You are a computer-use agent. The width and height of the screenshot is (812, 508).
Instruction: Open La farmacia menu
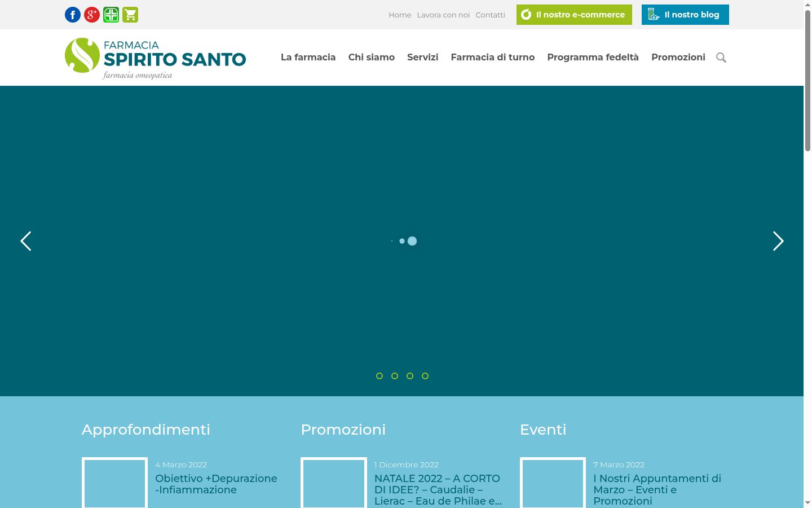pos(308,58)
